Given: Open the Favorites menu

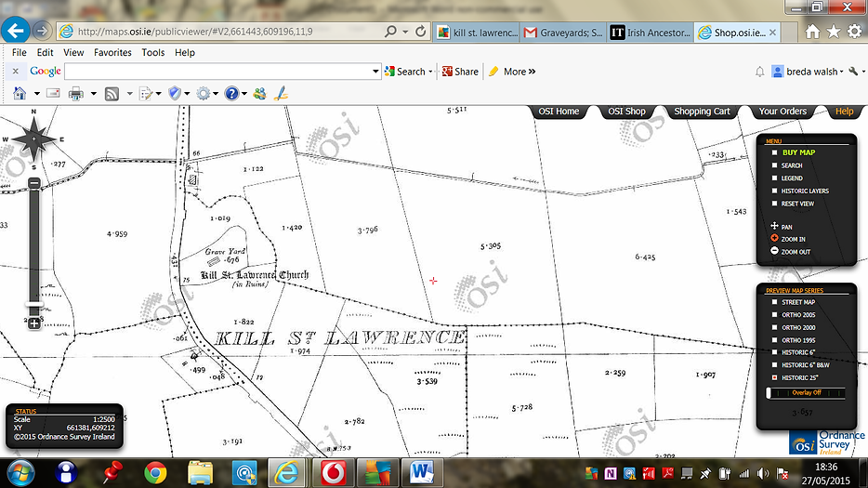Looking at the screenshot, I should click(112, 53).
